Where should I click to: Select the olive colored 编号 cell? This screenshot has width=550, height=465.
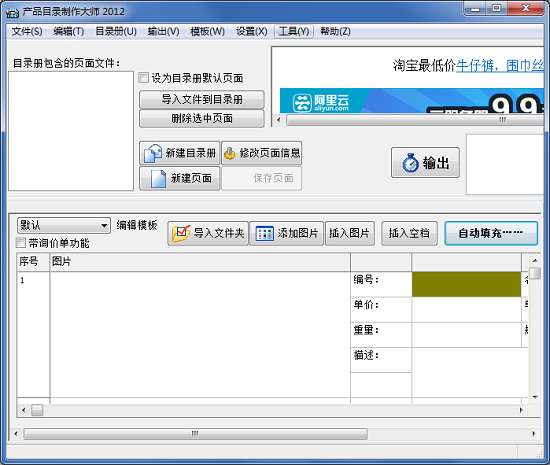click(466, 284)
